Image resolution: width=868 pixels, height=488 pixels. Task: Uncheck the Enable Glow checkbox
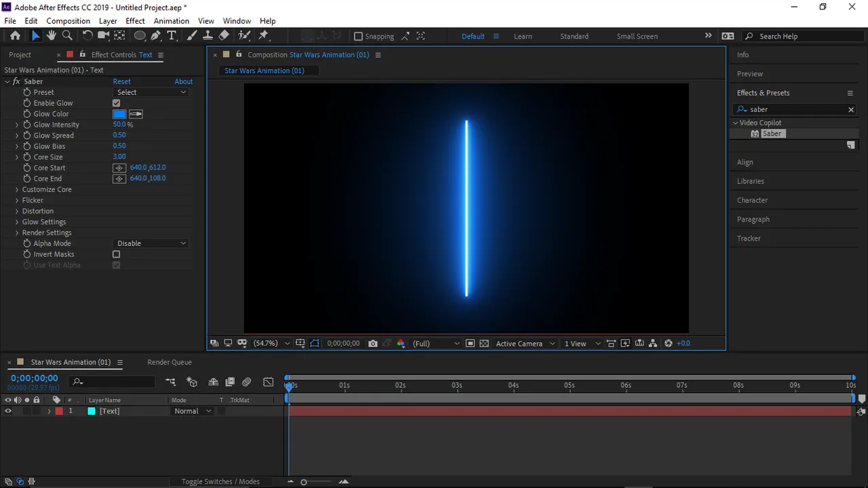pyautogui.click(x=116, y=103)
